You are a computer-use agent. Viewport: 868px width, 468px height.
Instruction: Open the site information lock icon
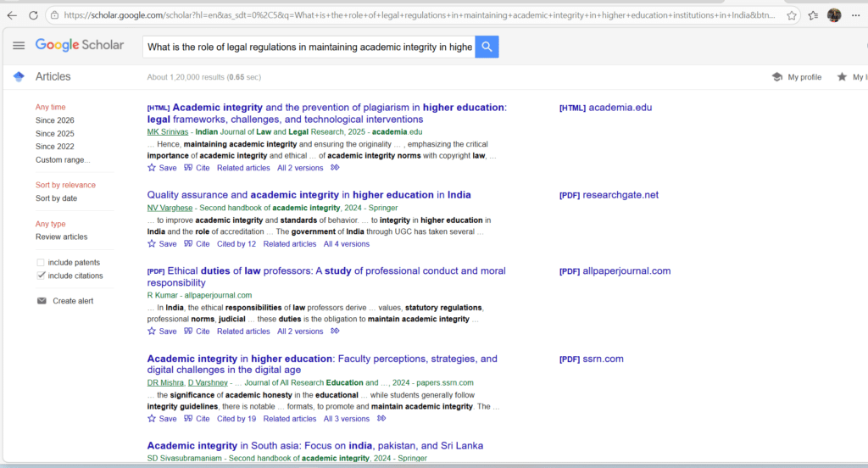click(x=54, y=15)
